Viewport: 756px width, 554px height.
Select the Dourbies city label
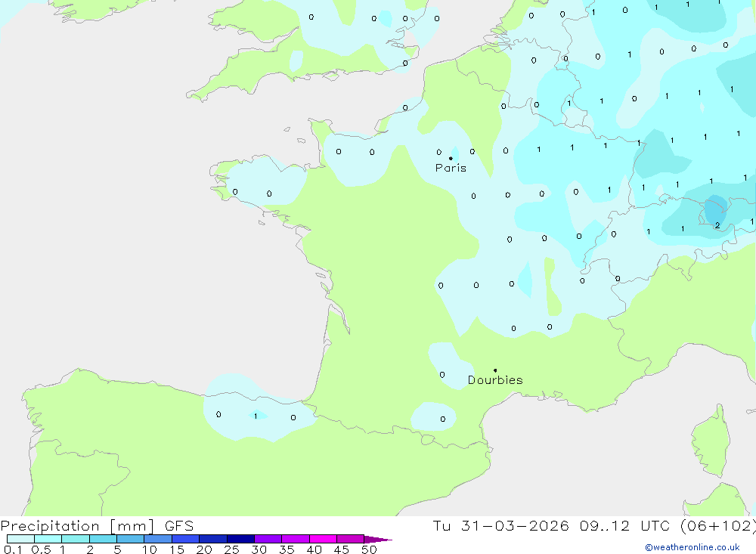tap(495, 380)
